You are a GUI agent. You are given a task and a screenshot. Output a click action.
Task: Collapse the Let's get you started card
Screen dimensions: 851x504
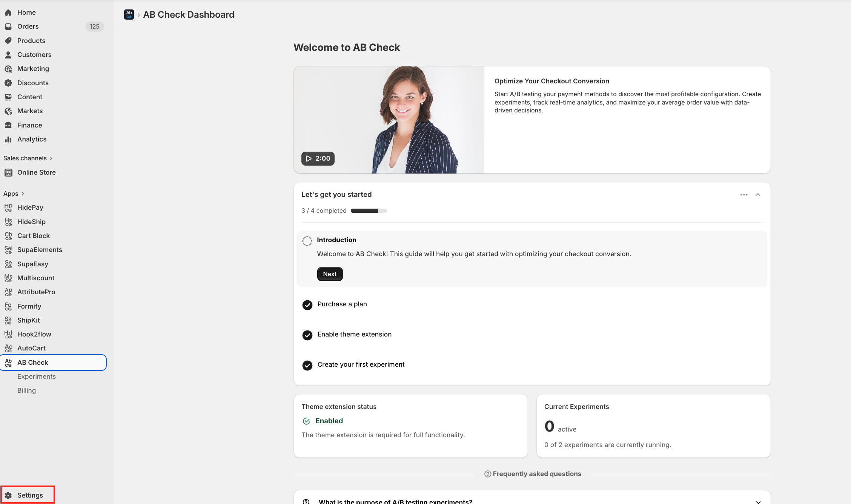[x=758, y=195]
